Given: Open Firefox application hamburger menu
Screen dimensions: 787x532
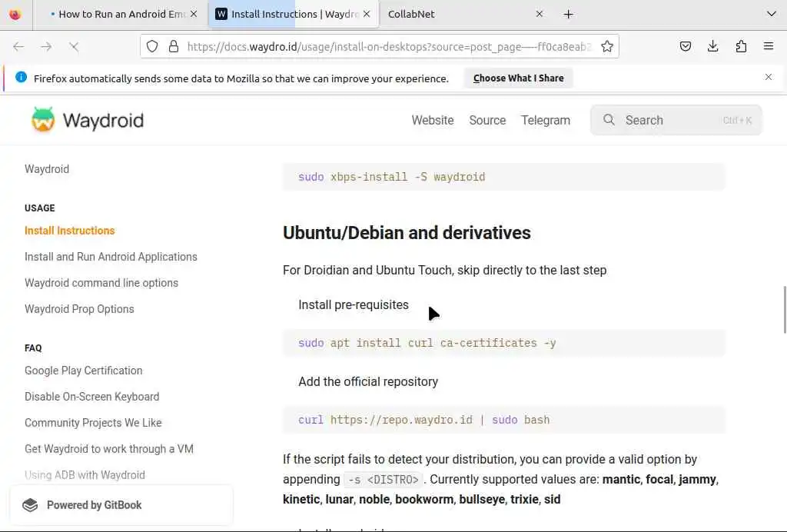Looking at the screenshot, I should click(769, 47).
